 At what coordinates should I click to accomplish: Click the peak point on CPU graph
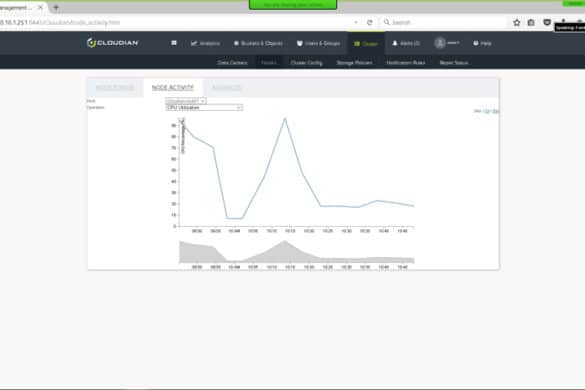click(x=285, y=118)
